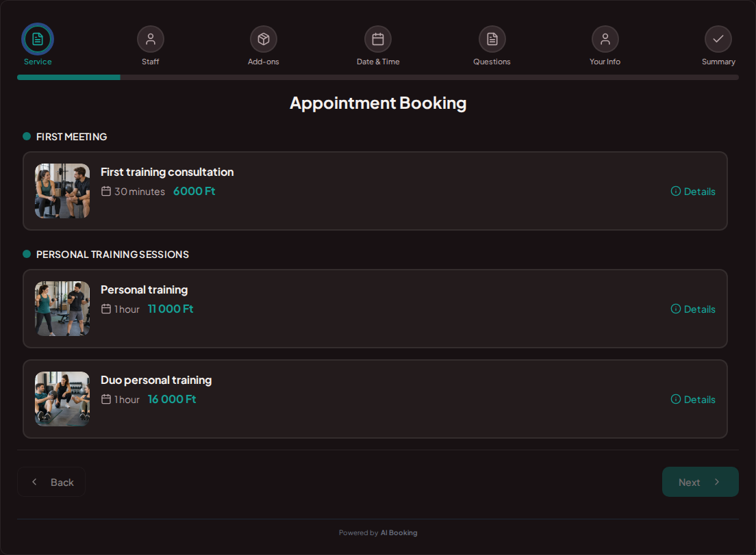This screenshot has width=756, height=555.
Task: Click the 6000 Ft price
Action: click(x=194, y=191)
